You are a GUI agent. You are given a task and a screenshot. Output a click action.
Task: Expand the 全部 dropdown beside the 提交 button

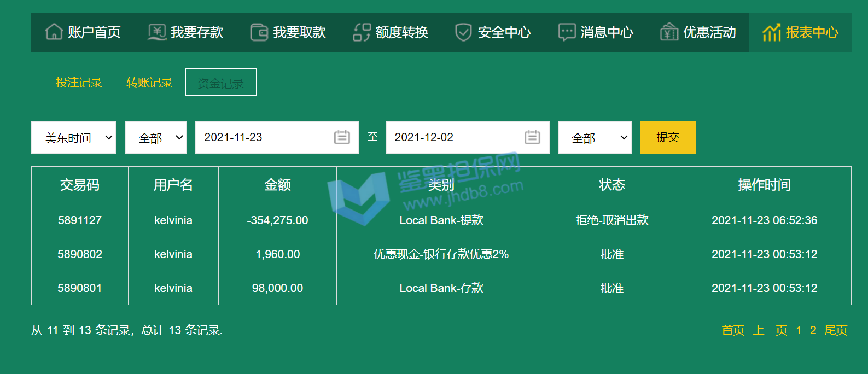[595, 137]
